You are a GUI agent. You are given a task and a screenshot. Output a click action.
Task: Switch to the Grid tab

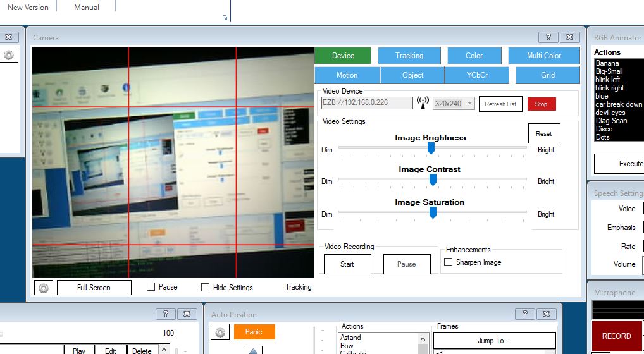(x=547, y=75)
